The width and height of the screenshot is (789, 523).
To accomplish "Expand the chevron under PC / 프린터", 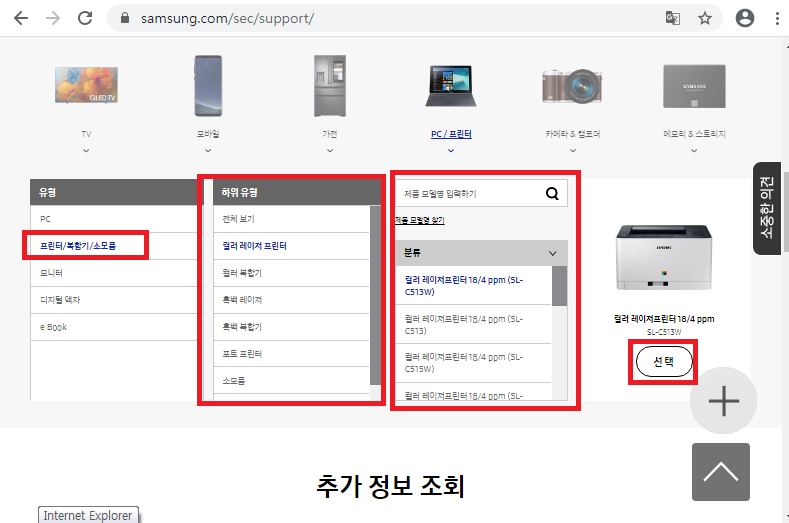I will click(x=451, y=150).
